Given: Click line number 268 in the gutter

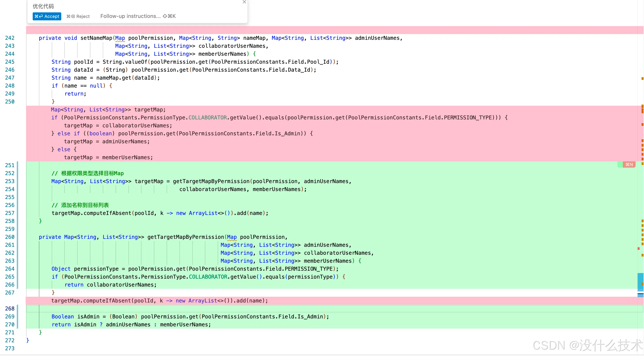Looking at the screenshot, I should (10, 308).
